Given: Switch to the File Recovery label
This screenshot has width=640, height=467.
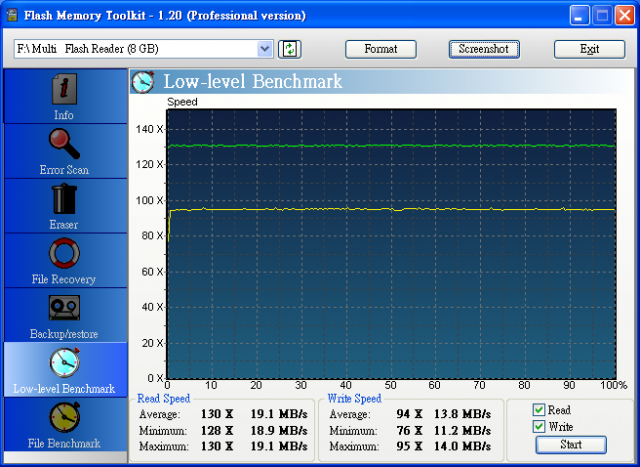Looking at the screenshot, I should [64, 279].
